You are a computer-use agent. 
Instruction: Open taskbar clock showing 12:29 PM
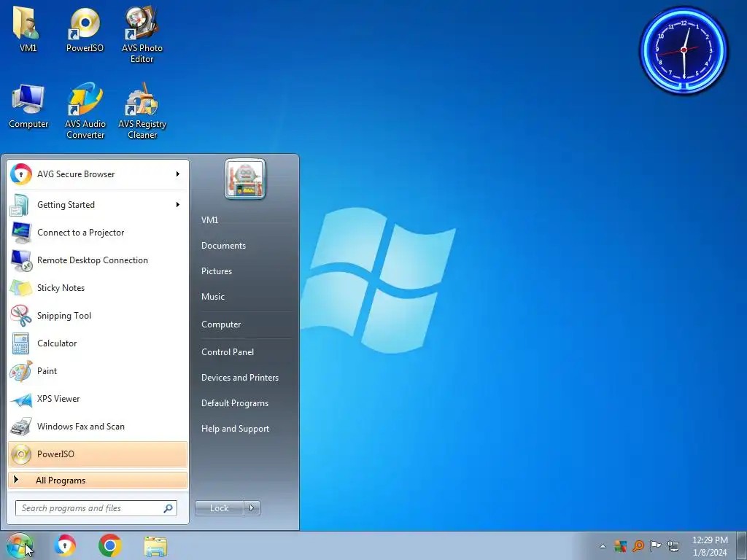pyautogui.click(x=710, y=546)
